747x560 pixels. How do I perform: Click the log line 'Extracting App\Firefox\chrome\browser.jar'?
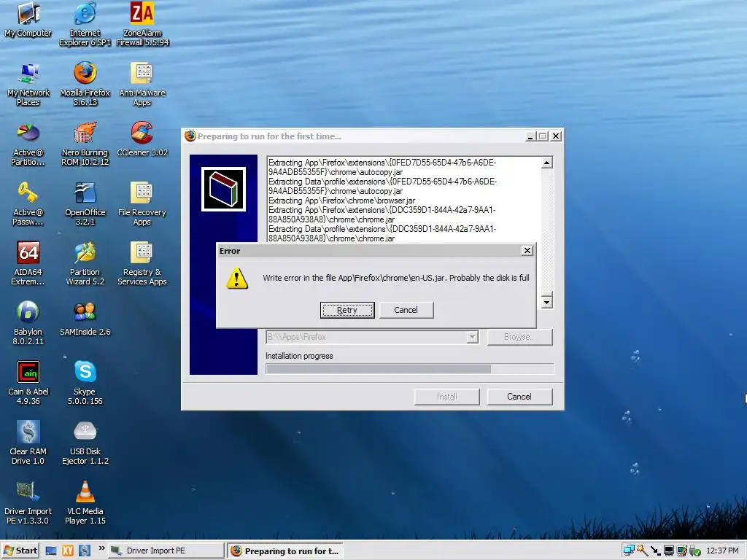click(341, 201)
